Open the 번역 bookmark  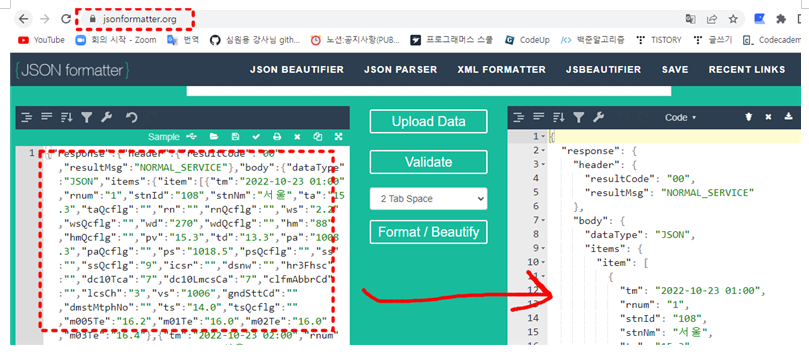click(x=183, y=40)
